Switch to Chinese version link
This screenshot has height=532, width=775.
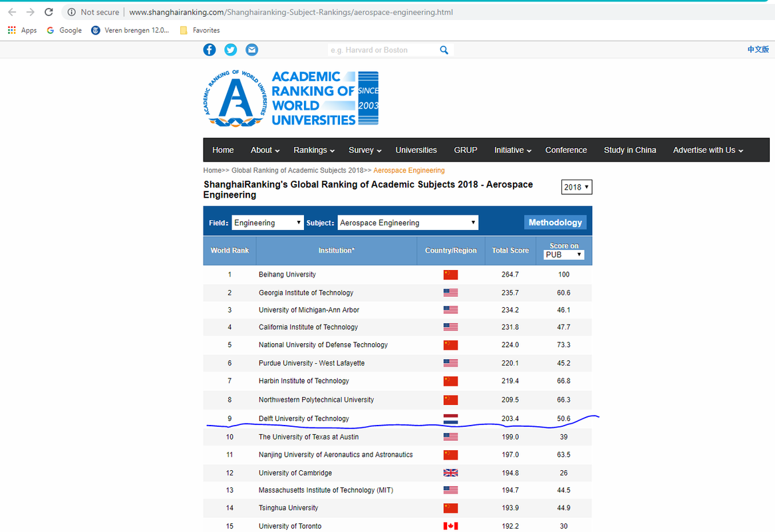point(758,49)
